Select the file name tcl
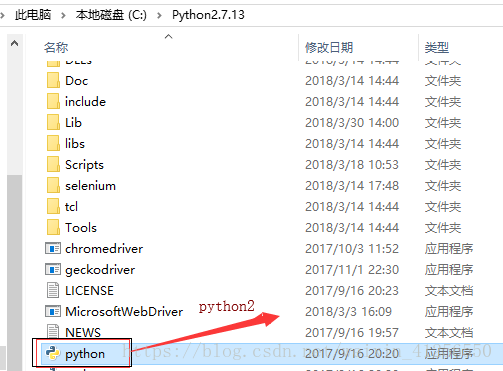 click(71, 207)
